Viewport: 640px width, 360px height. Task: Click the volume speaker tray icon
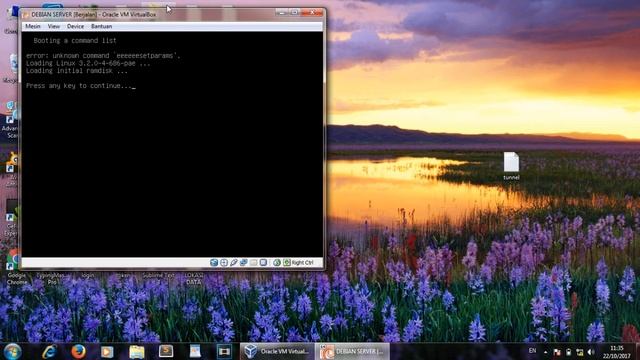(591, 352)
